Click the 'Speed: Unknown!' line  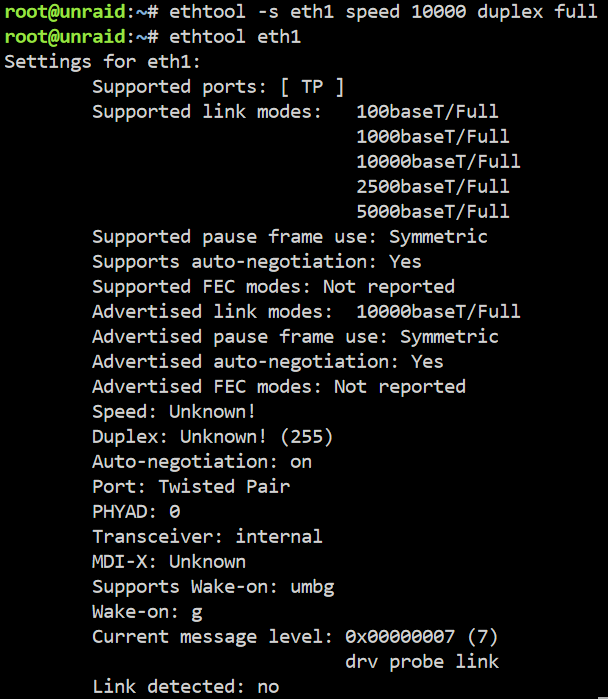click(x=174, y=411)
